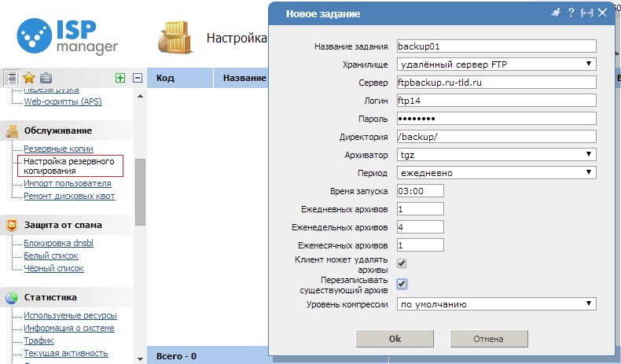Uncheck the client can delete archives checkbox
Viewport: 621px width, 364px height.
[x=402, y=263]
